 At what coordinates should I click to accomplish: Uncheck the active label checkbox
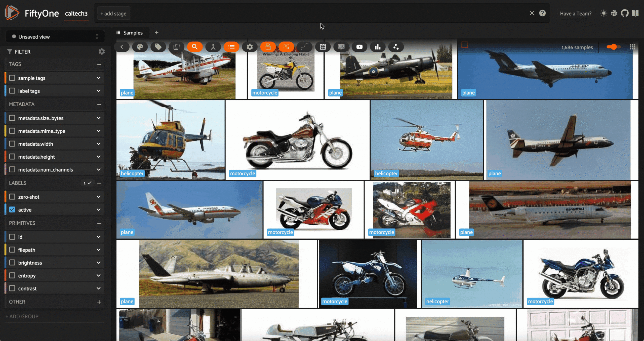(12, 210)
